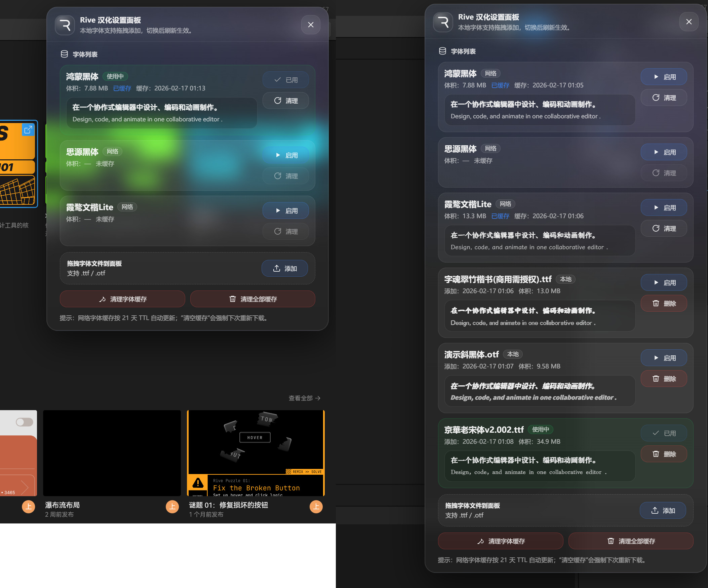Toggle the gray switch in red thumbnail

click(25, 422)
